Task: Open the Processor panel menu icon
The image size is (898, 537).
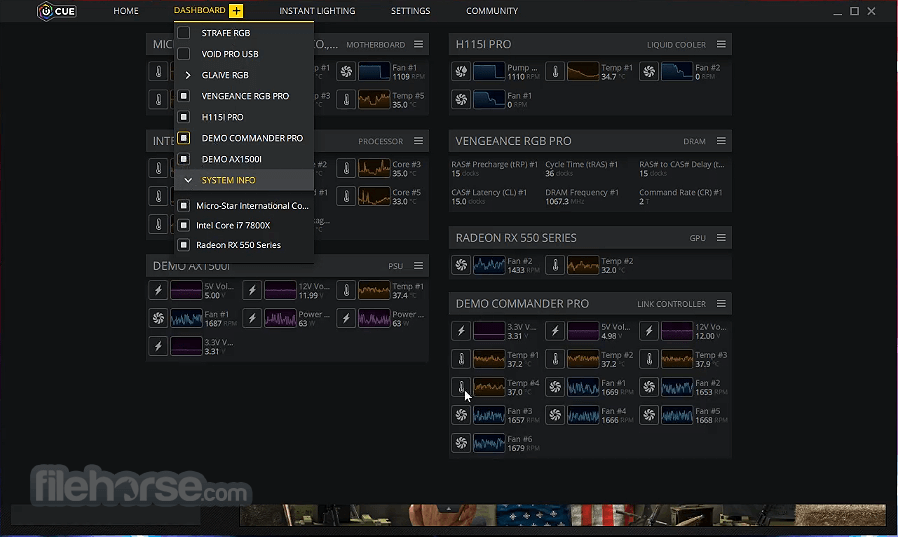Action: pos(419,141)
